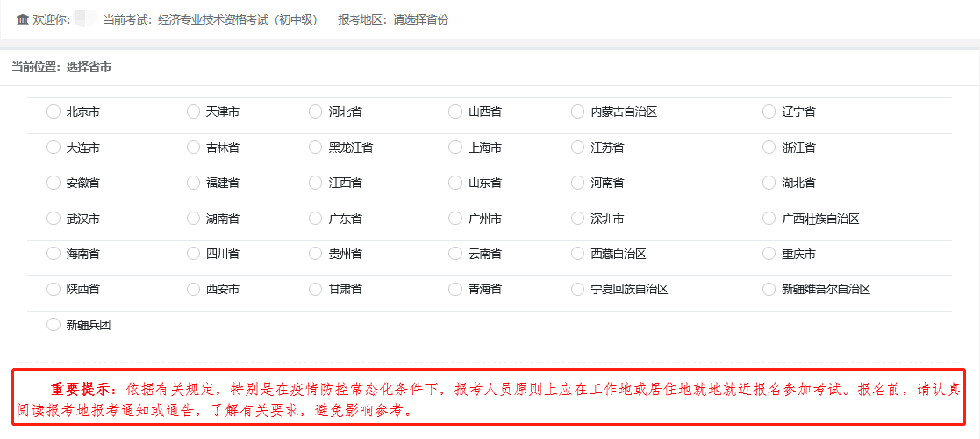Choose 天津市 as exam region
Screen dimensions: 980x439
click(194, 112)
